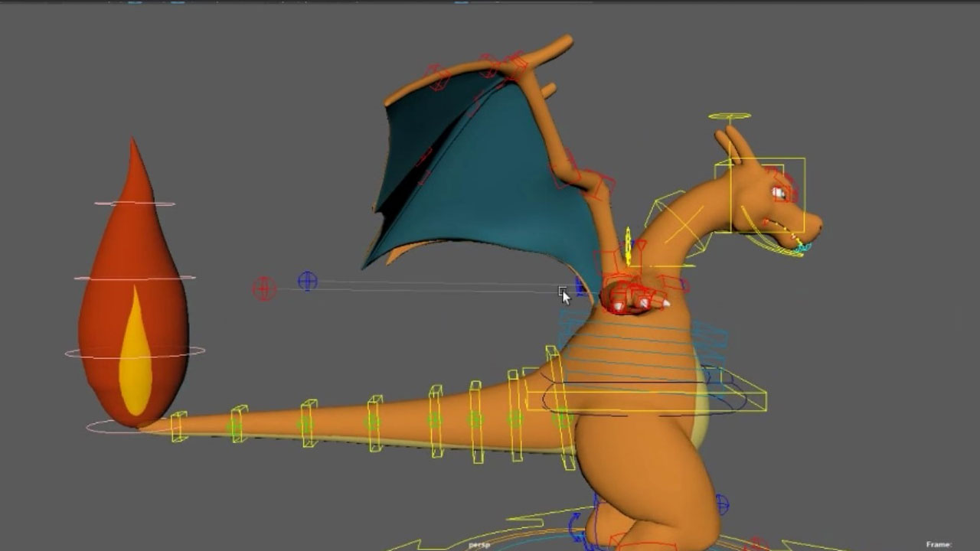Image resolution: width=980 pixels, height=551 pixels.
Task: Select the top pink flame ring control
Action: [x=135, y=204]
